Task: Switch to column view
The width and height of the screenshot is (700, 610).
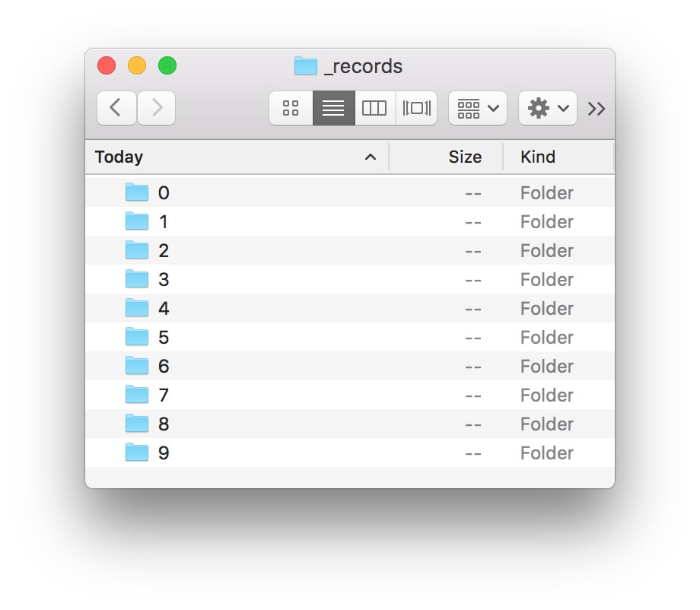Action: [374, 108]
